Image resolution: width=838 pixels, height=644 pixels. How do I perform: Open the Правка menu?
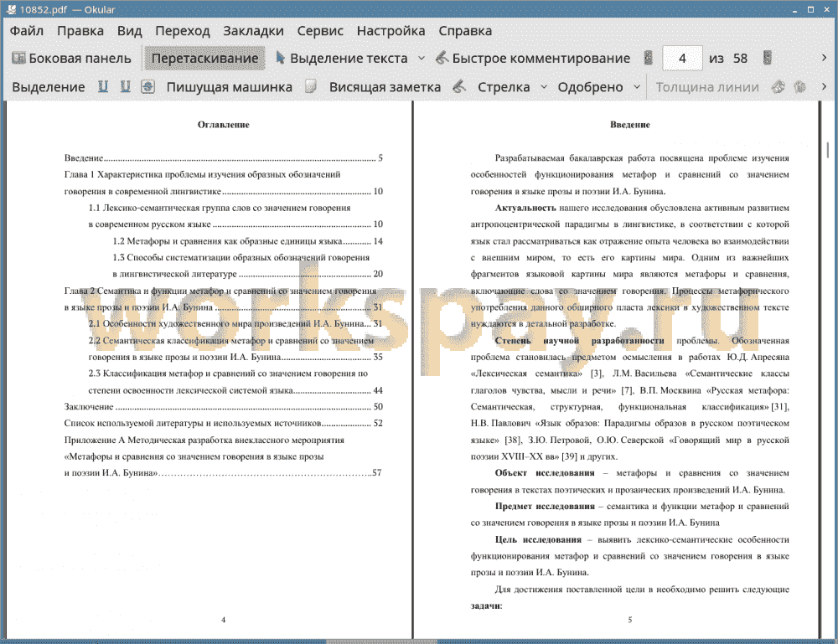point(80,31)
